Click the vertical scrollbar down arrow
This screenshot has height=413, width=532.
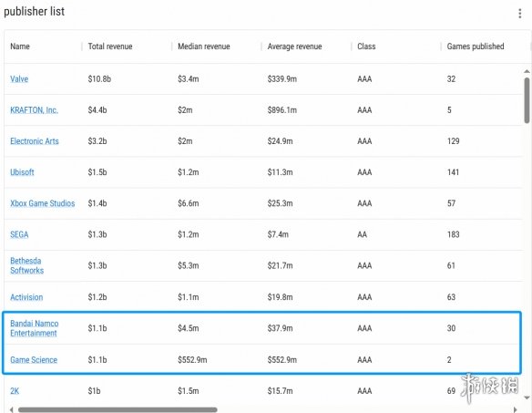[527, 398]
